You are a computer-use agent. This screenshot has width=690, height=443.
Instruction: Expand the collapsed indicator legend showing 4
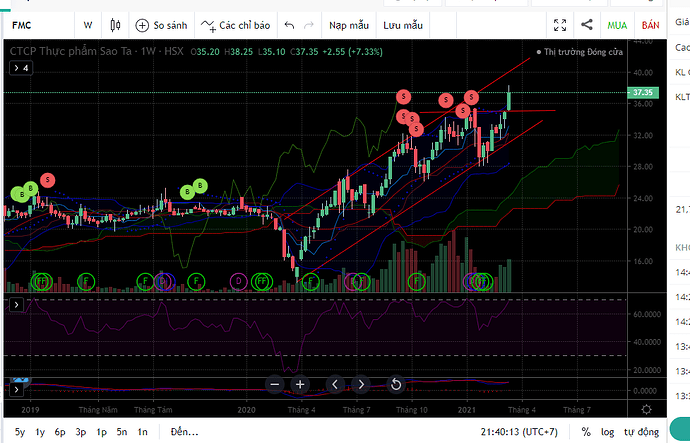click(21, 68)
